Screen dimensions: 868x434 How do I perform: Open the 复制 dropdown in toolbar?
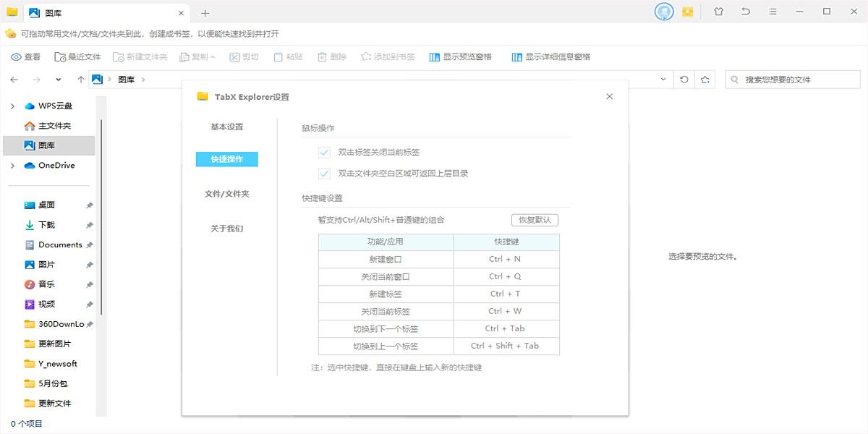(x=197, y=57)
